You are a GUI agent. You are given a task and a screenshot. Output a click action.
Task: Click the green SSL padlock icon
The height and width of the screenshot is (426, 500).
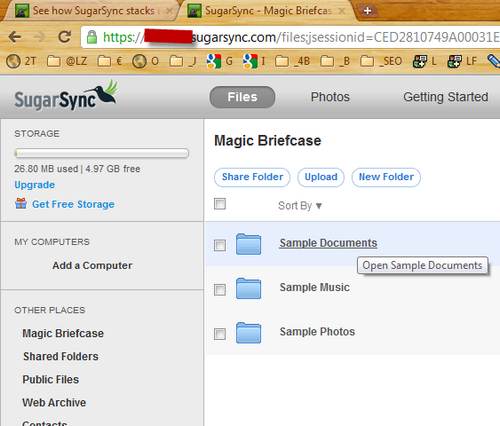click(x=92, y=37)
